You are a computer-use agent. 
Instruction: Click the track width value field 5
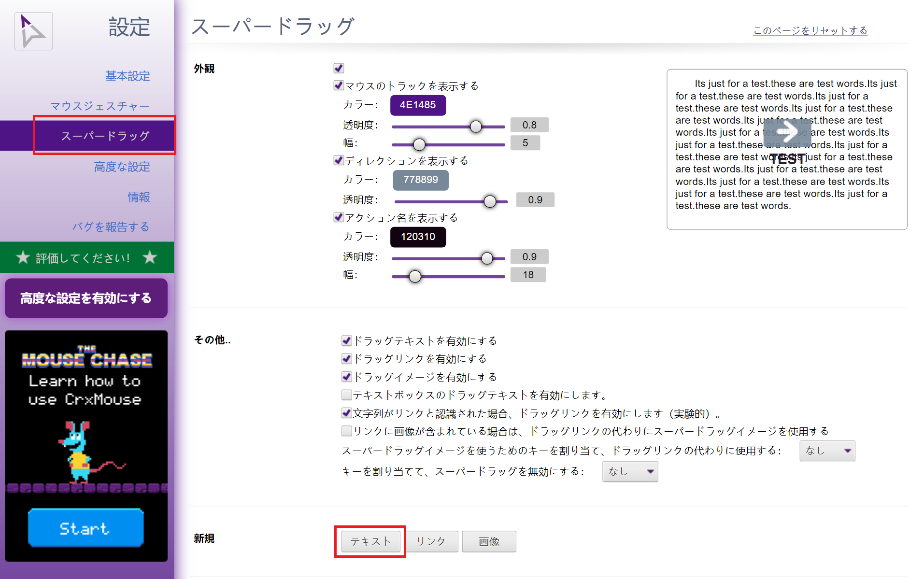[525, 143]
